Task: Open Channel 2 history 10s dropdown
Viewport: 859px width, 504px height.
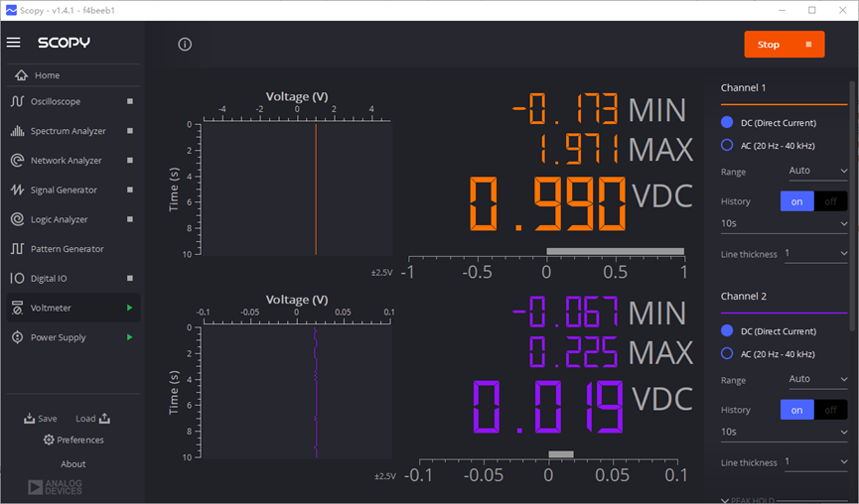Action: (784, 433)
